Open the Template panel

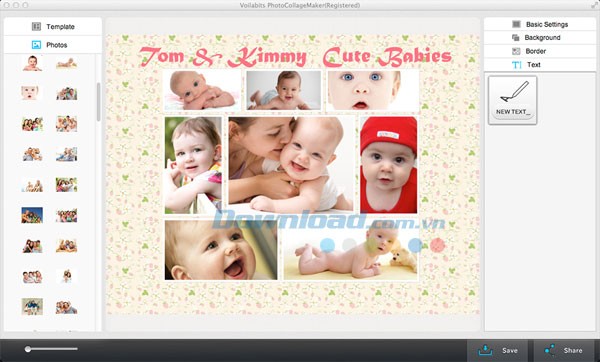point(53,26)
